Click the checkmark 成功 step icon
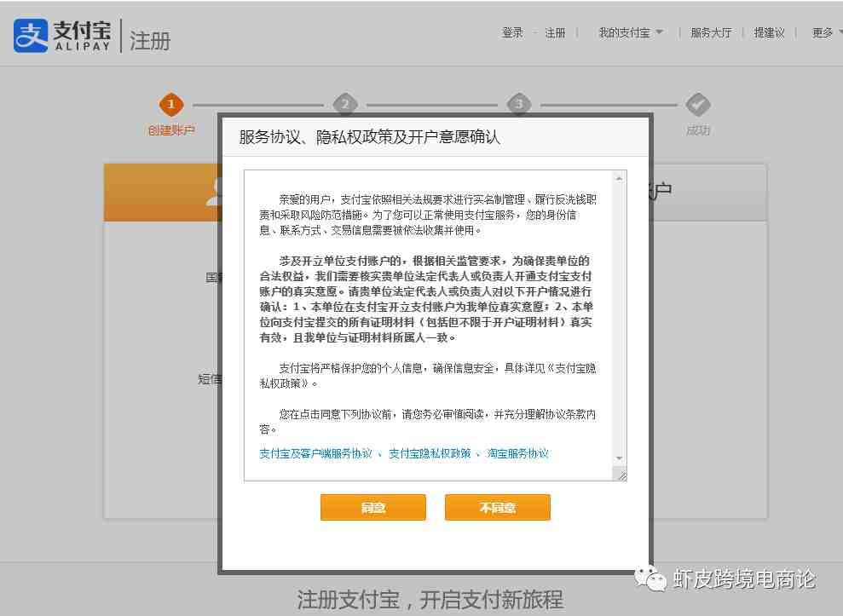The image size is (843, 616). (x=698, y=105)
